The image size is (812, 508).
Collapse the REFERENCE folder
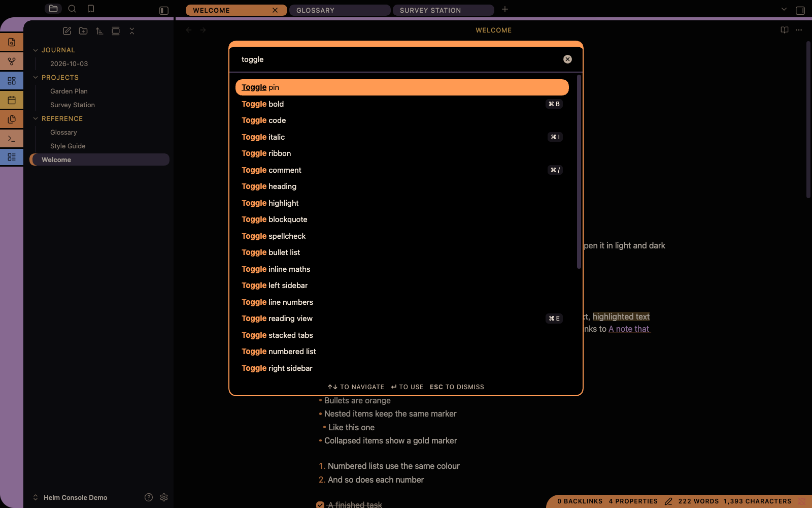click(36, 119)
